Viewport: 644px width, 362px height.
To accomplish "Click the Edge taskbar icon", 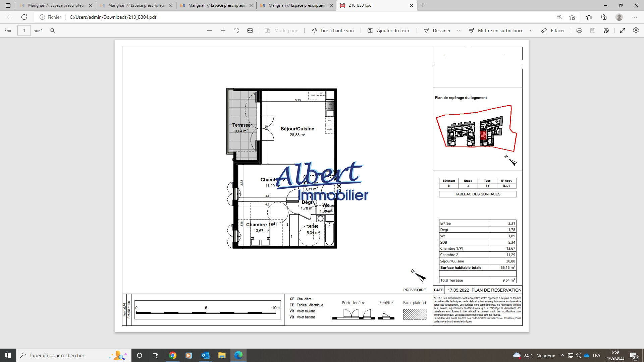I will click(x=238, y=355).
